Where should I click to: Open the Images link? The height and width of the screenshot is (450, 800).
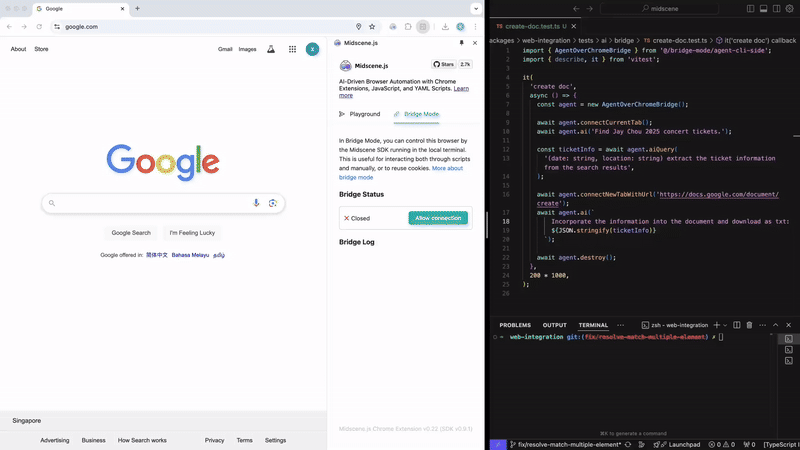coord(247,49)
